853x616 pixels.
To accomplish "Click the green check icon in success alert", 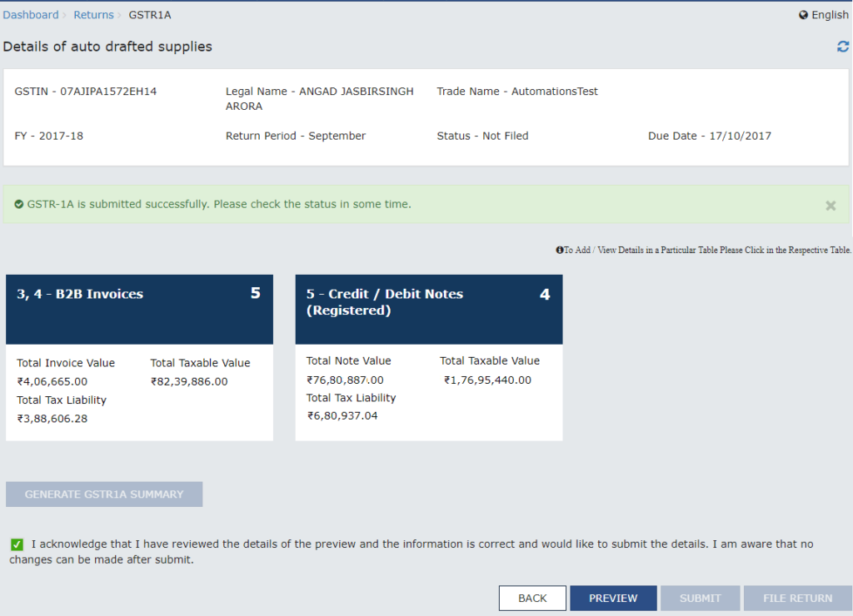I will click(x=18, y=204).
